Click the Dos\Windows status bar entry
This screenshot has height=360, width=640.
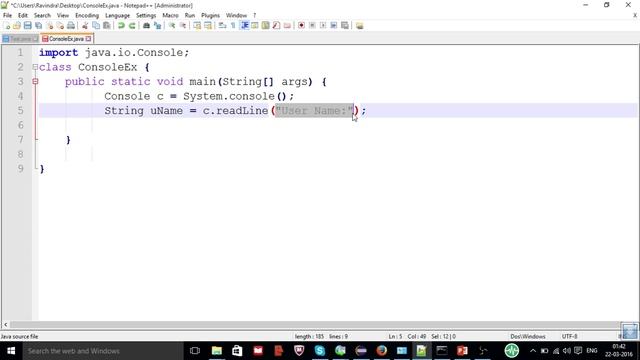528,336
